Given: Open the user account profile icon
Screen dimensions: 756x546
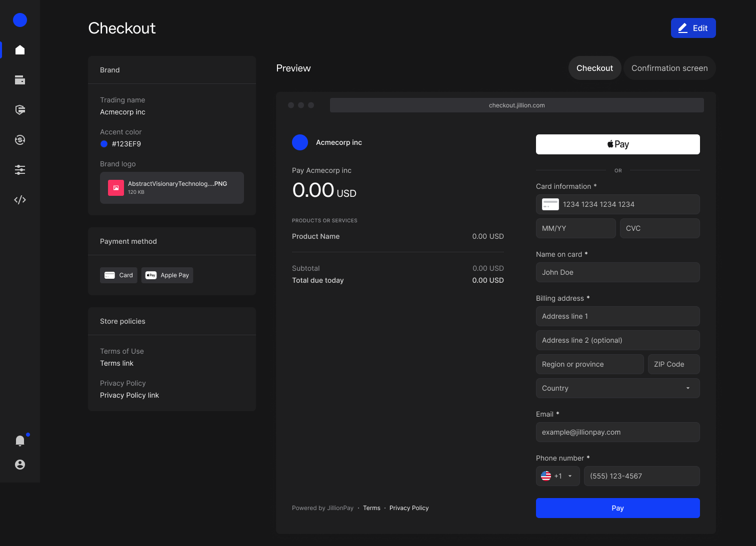Looking at the screenshot, I should pos(20,465).
